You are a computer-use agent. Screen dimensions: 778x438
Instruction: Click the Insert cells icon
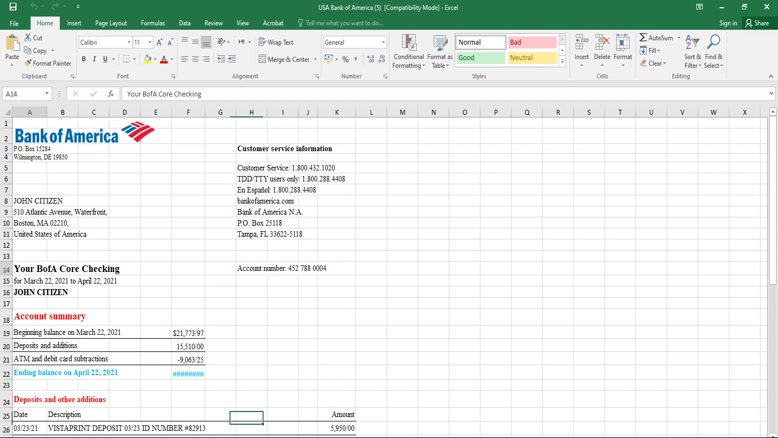coord(582,43)
